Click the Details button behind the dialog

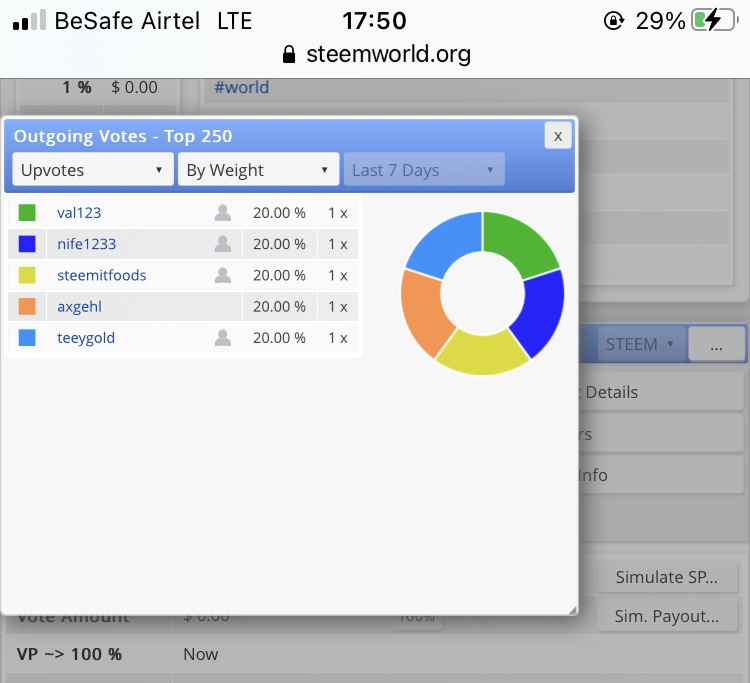(661, 392)
